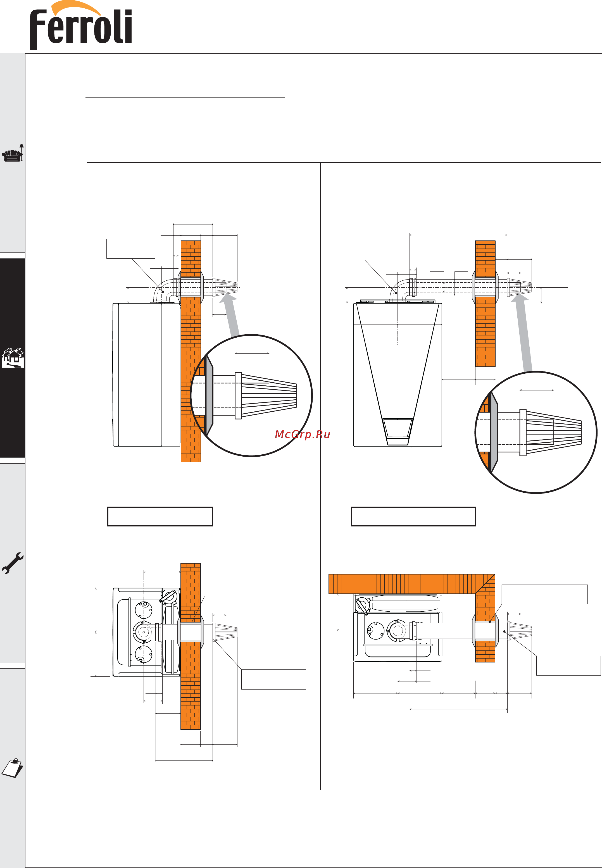Select the empty callout box right of bottom-left wall
The width and height of the screenshot is (602, 868).
click(x=274, y=679)
